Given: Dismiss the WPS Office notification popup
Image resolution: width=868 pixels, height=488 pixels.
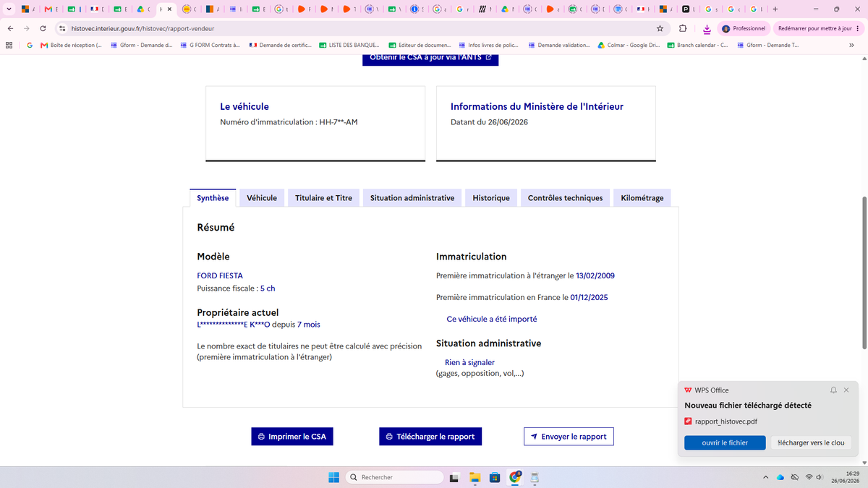Looking at the screenshot, I should click(846, 390).
